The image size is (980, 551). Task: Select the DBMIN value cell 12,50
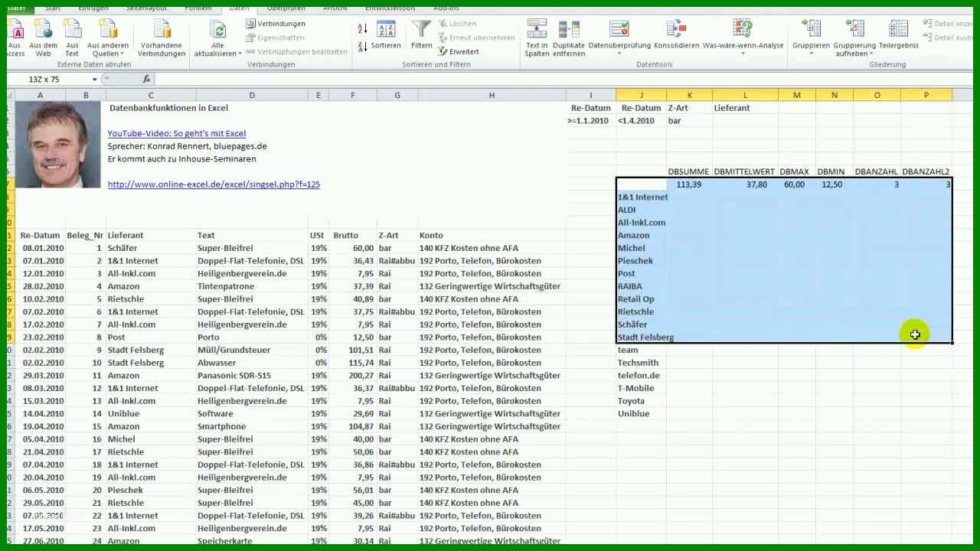click(x=834, y=184)
